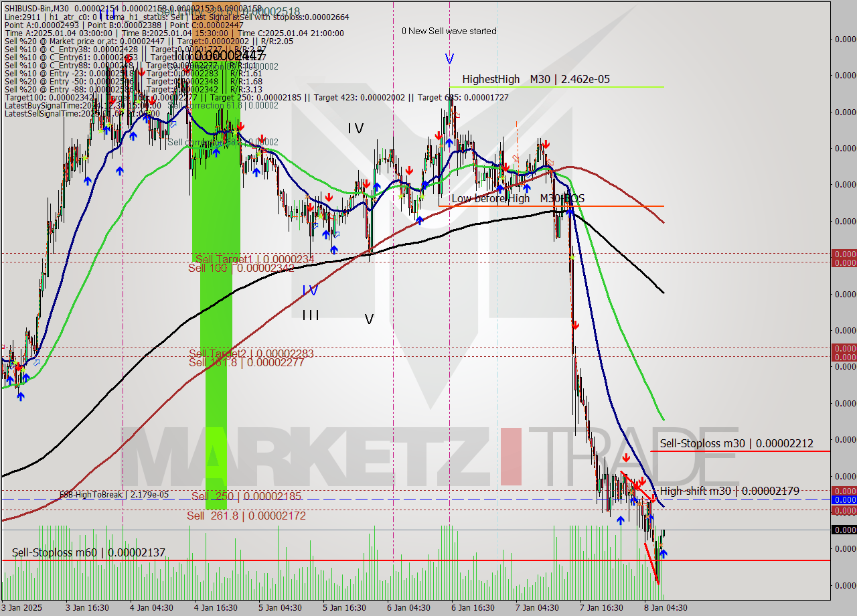This screenshot has width=857, height=616.
Task: Select the '3 Jan 16:30' time axis label
Action: 87,608
